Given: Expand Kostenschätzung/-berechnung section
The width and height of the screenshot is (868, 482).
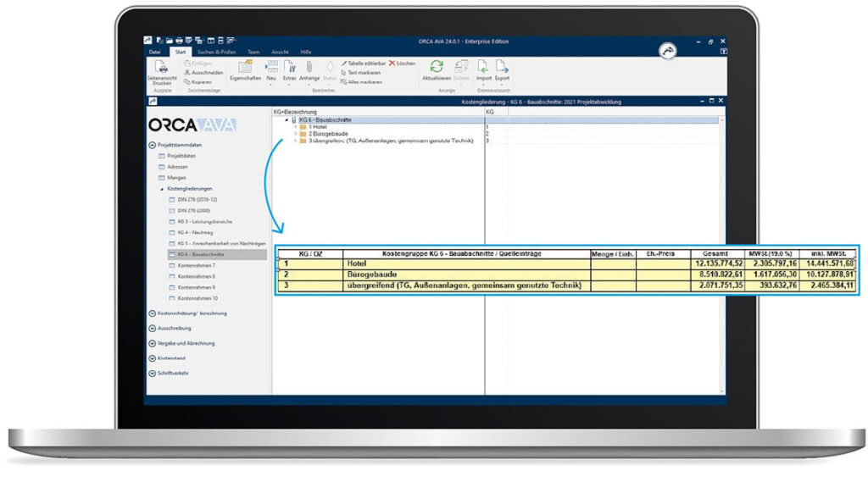Looking at the screenshot, I should coord(153,313).
